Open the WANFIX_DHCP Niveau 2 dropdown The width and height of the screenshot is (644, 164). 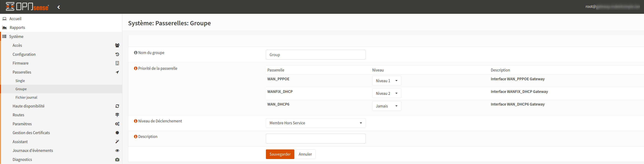[x=386, y=93]
